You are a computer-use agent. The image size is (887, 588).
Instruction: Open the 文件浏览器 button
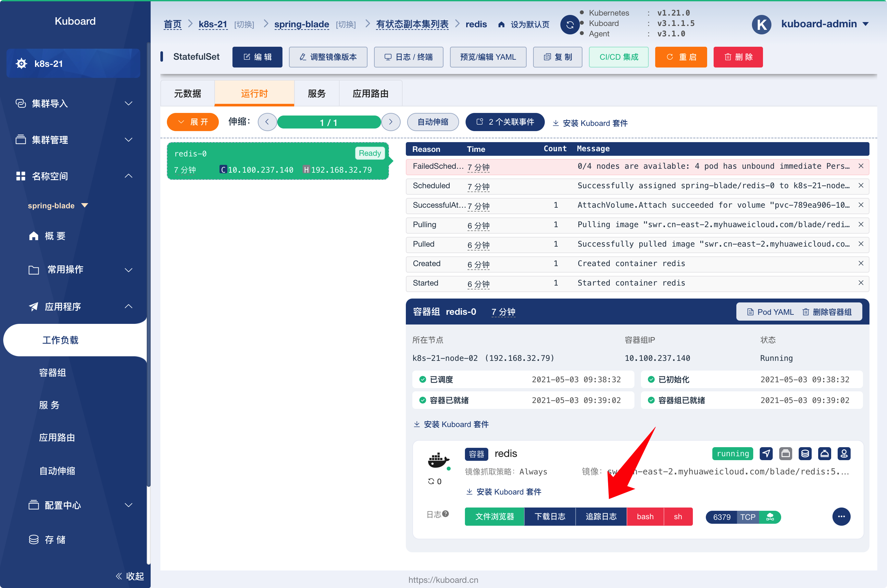click(494, 517)
